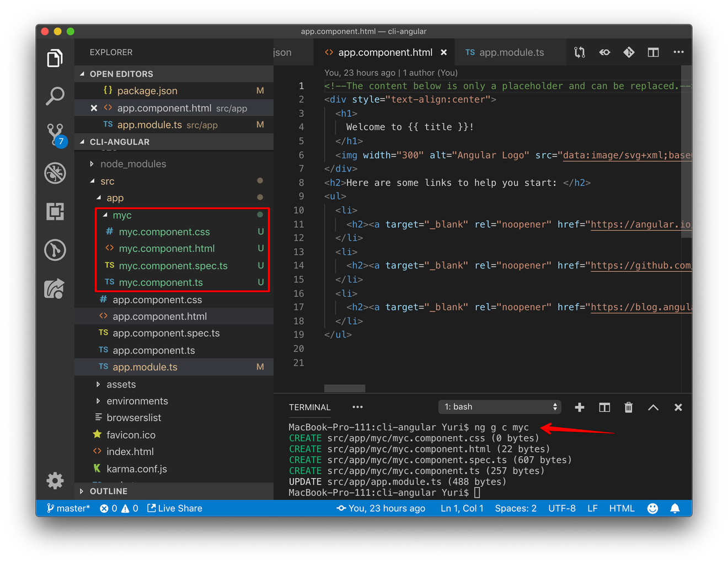The width and height of the screenshot is (728, 564).
Task: Open the Source Control view showing 7 changes
Action: pos(55,134)
